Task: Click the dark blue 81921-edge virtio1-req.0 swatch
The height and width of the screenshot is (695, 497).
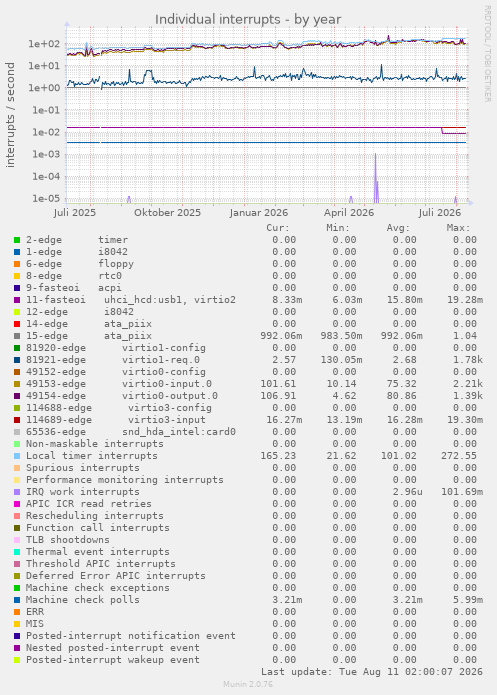Action: (x=17, y=360)
